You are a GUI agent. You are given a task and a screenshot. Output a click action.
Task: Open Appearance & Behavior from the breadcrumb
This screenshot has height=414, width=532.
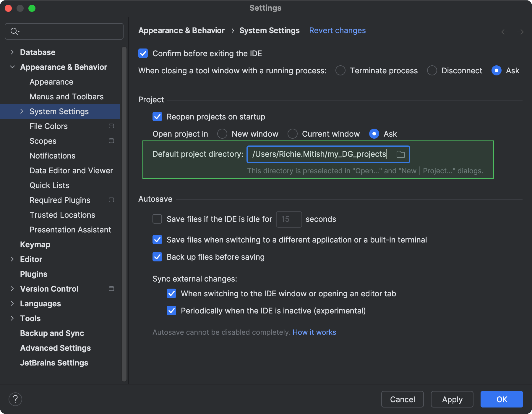(181, 30)
